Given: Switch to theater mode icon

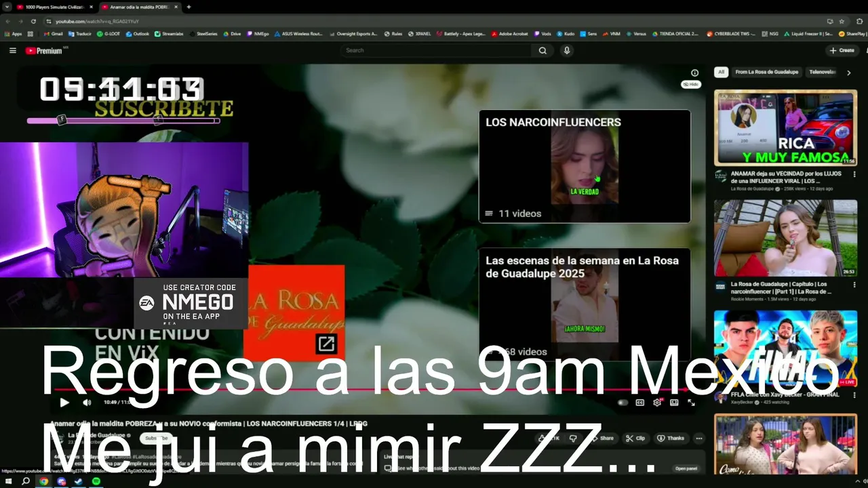Looking at the screenshot, I should click(674, 403).
